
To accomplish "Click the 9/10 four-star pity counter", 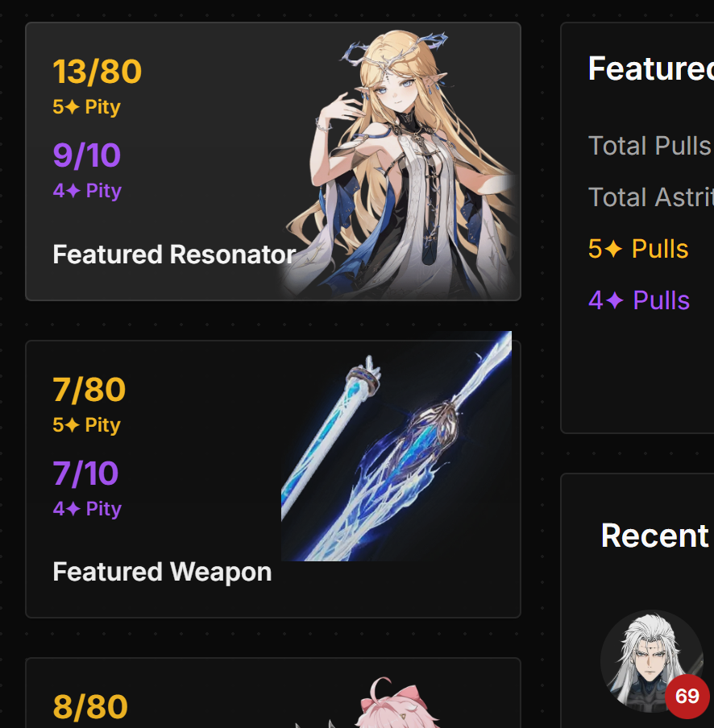I will 87,155.
